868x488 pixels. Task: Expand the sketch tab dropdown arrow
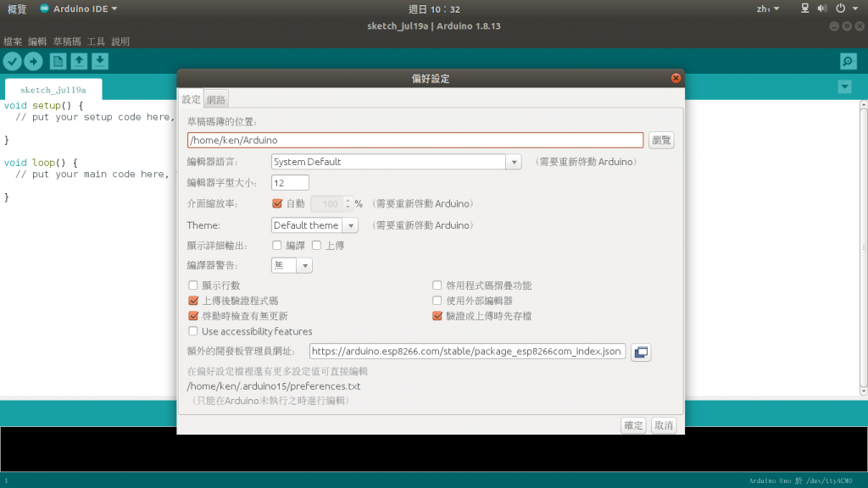click(845, 87)
